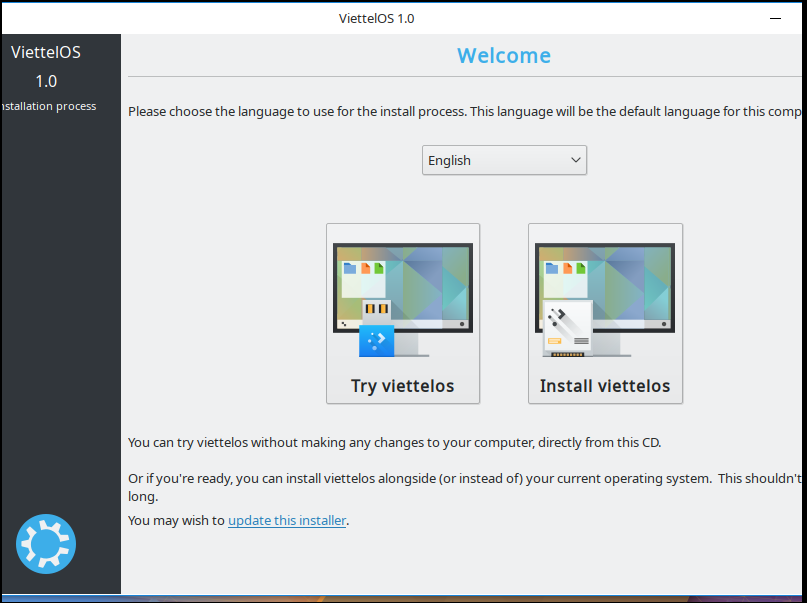This screenshot has width=807, height=603.
Task: Choose the Try viettelos option label
Action: (x=402, y=386)
